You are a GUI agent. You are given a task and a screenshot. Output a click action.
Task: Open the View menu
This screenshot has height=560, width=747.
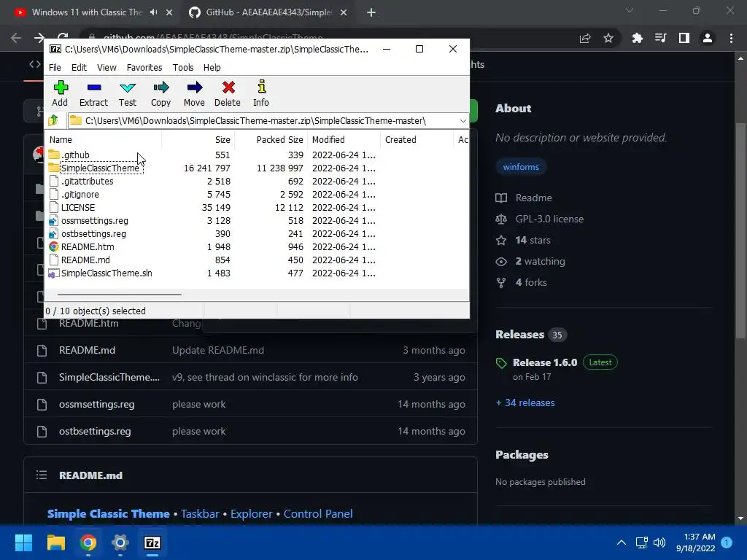pos(107,68)
